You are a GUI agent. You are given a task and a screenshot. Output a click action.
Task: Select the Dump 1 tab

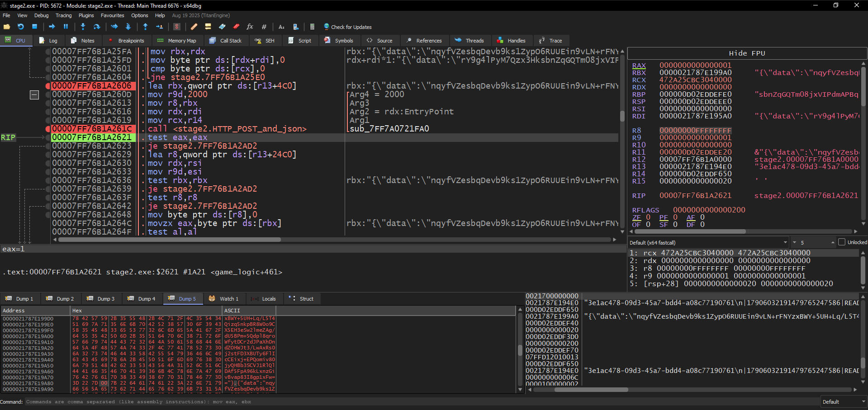pos(19,299)
